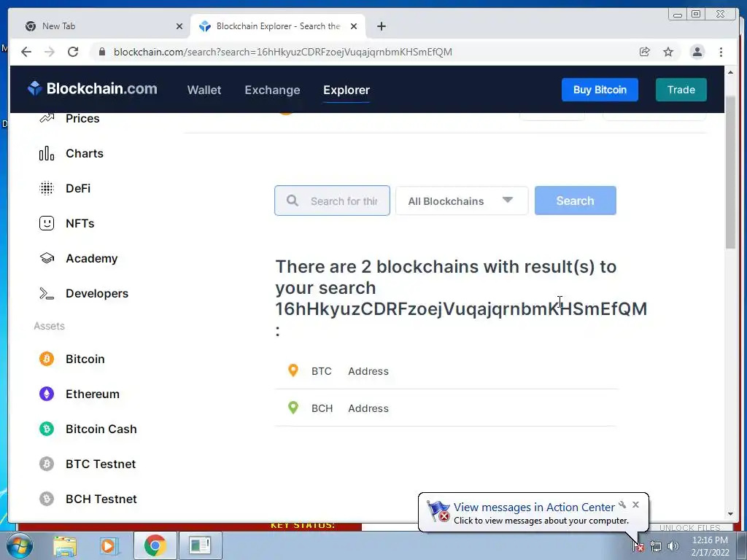Reload the page with refresh icon
This screenshot has width=747, height=560.
pos(73,52)
